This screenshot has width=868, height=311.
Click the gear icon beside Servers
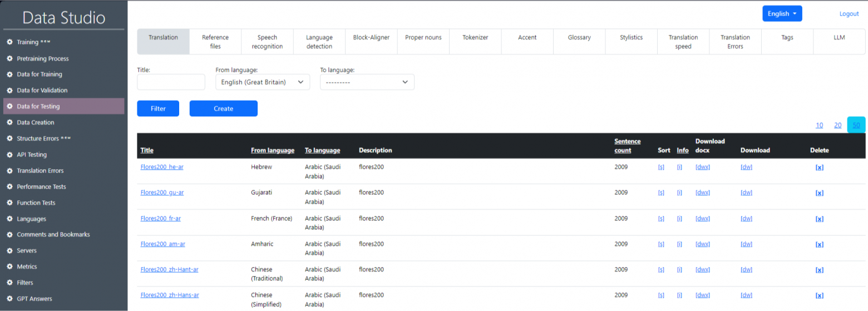tap(9, 251)
